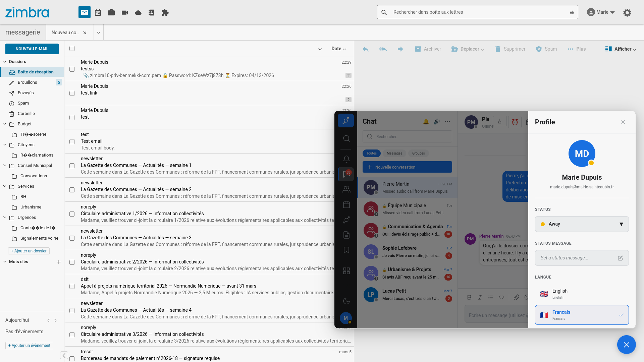Open the video meetings app icon
Image resolution: width=644 pixels, height=362 pixels.
pos(124,12)
